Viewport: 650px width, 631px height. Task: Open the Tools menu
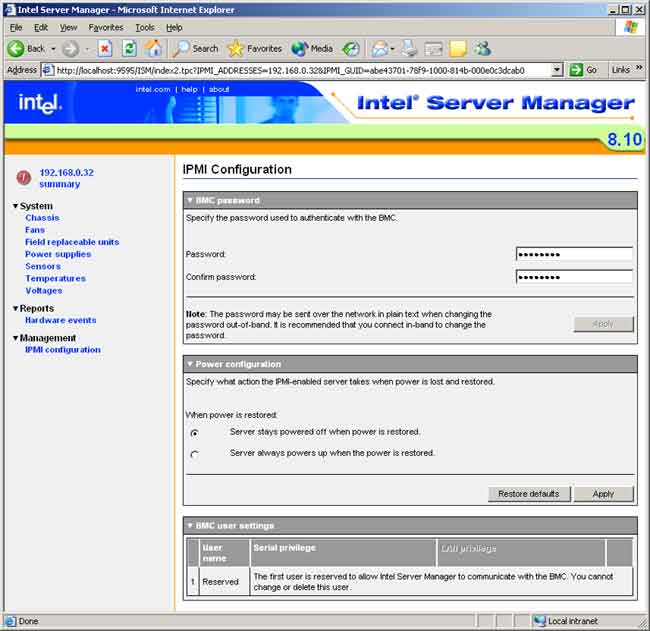[145, 27]
